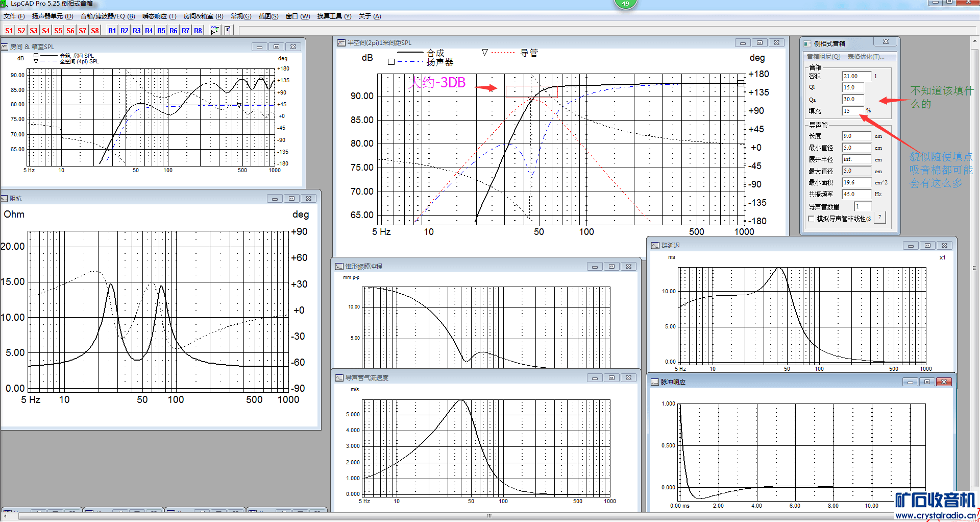Open the 窗口 (W) menu
Image resolution: width=980 pixels, height=522 pixels.
pos(298,16)
